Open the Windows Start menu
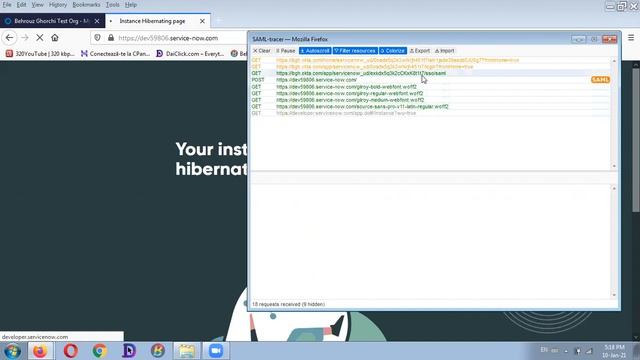640x360 pixels. tap(12, 351)
